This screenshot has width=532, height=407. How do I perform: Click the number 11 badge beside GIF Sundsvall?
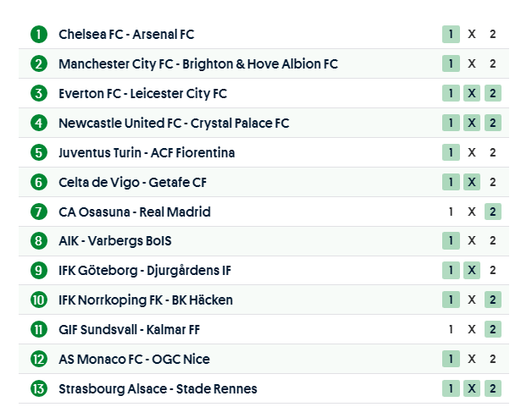coord(39,330)
